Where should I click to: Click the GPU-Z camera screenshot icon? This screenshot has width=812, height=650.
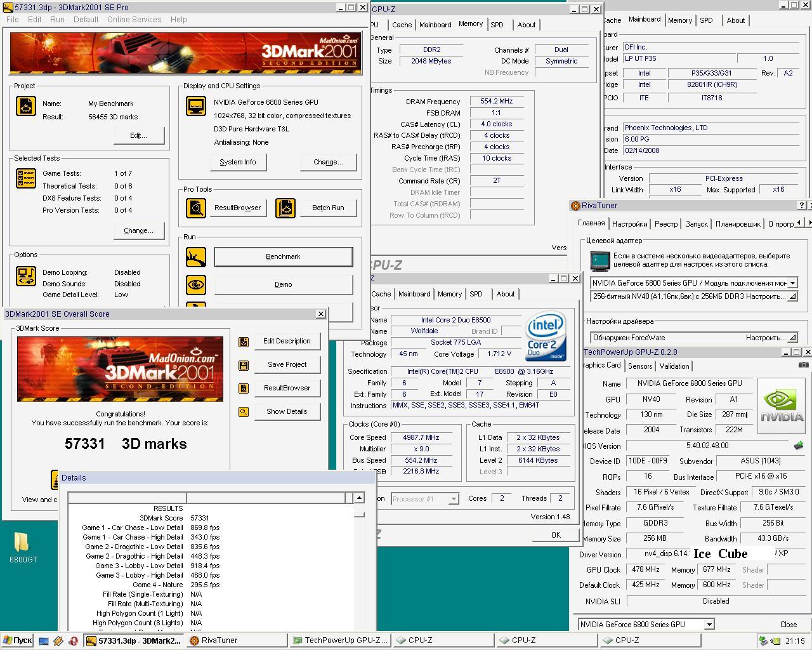tap(803, 365)
